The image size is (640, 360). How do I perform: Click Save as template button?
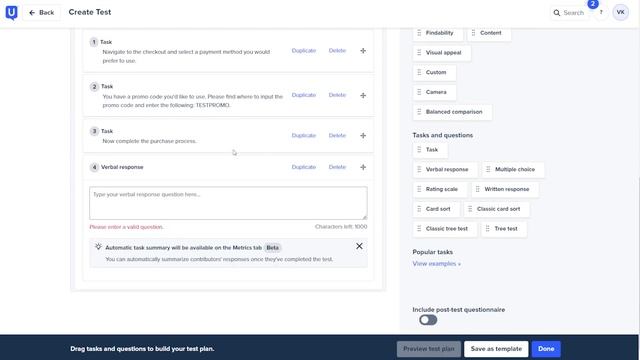point(496,349)
